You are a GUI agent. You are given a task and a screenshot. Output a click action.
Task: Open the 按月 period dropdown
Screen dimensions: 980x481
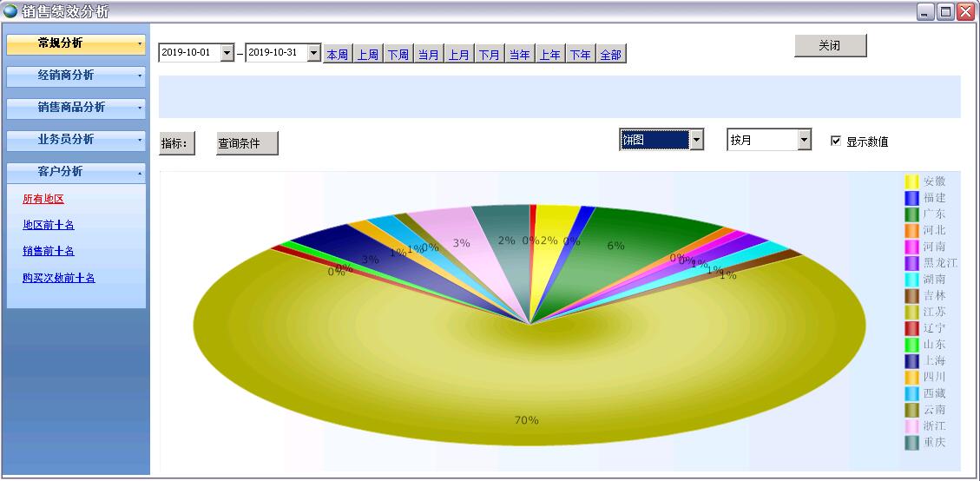pos(804,140)
